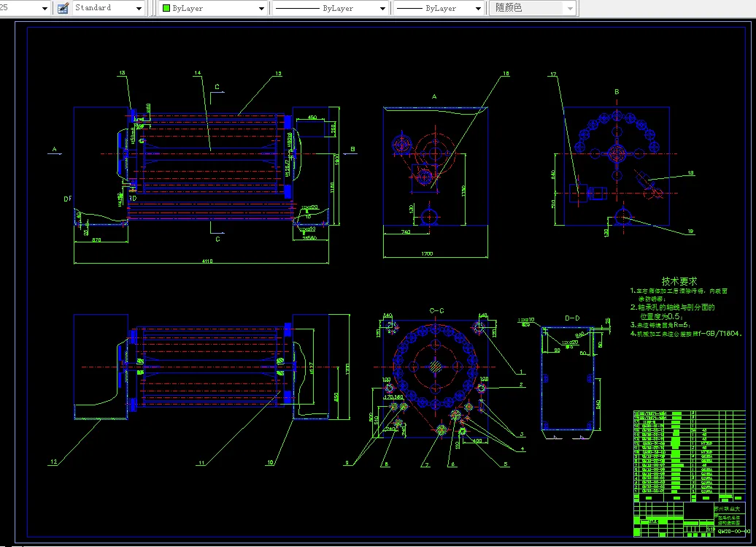This screenshot has width=756, height=547.
Task: Click the table style icon beside Standard
Action: point(63,8)
